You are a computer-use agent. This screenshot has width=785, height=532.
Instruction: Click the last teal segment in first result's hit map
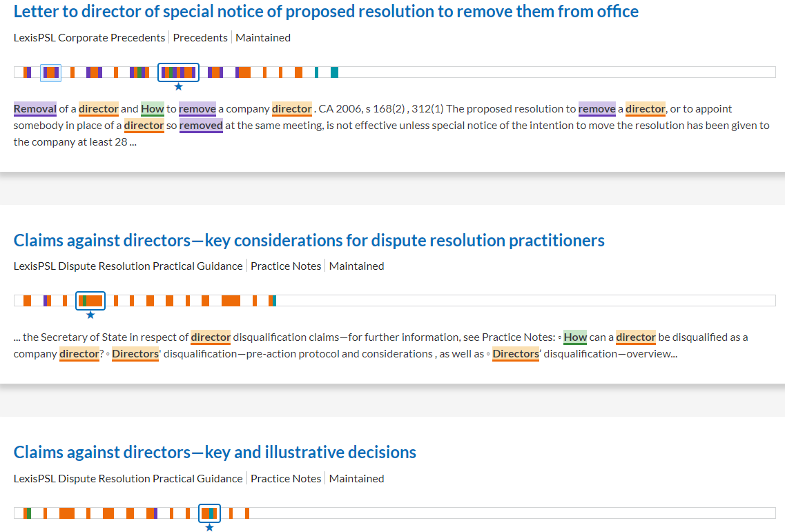(x=334, y=72)
